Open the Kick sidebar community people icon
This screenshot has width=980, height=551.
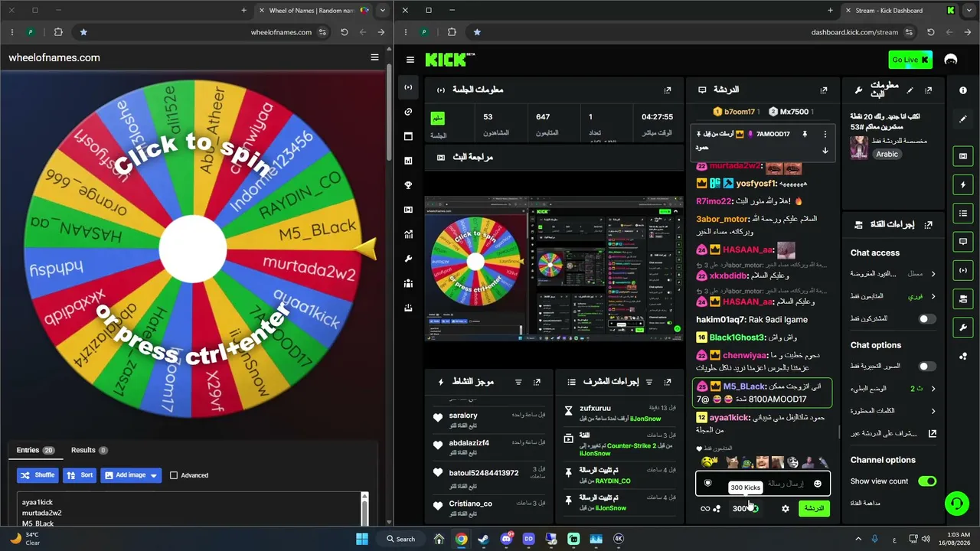point(408,283)
